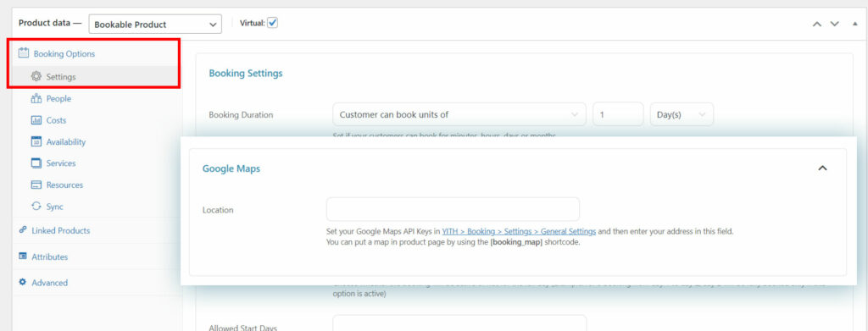This screenshot has width=868, height=331.
Task: Click the Allowed Start Days field
Action: [x=459, y=323]
